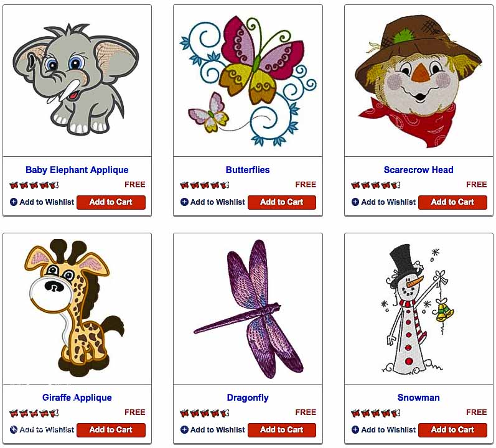Add Butterflies design to cart
Image resolution: width=496 pixels, height=448 pixels.
(x=282, y=202)
